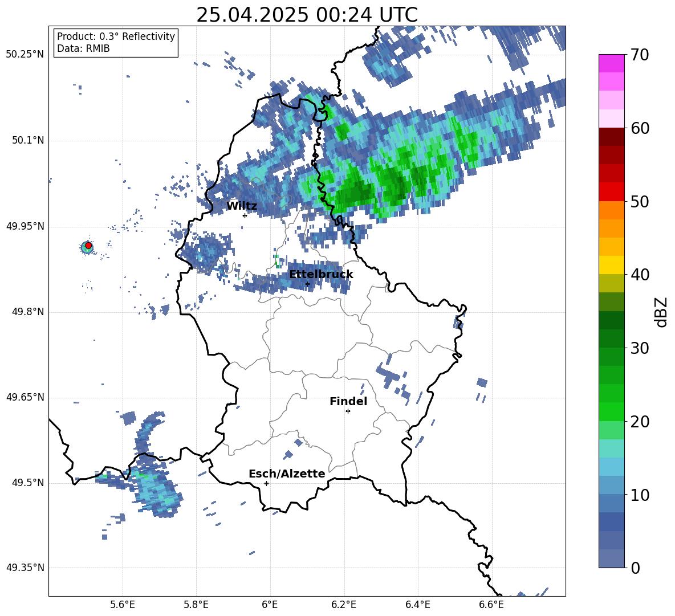Select the Wiltz city label

coord(242,206)
